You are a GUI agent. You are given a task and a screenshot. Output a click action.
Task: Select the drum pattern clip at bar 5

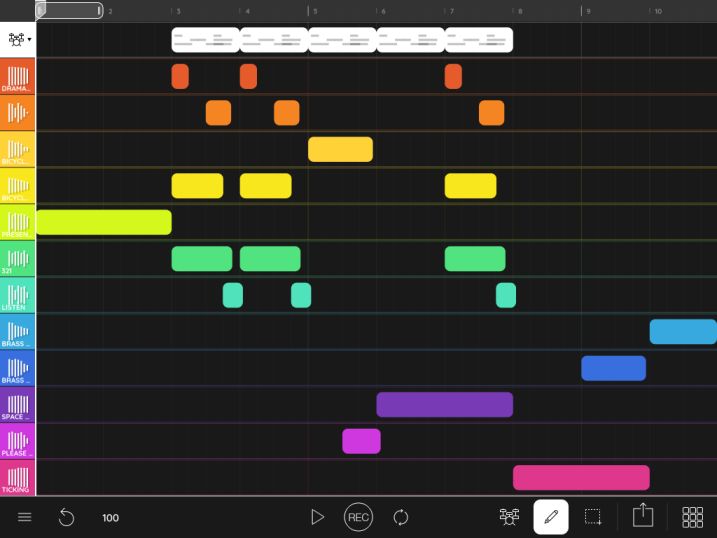[342, 40]
